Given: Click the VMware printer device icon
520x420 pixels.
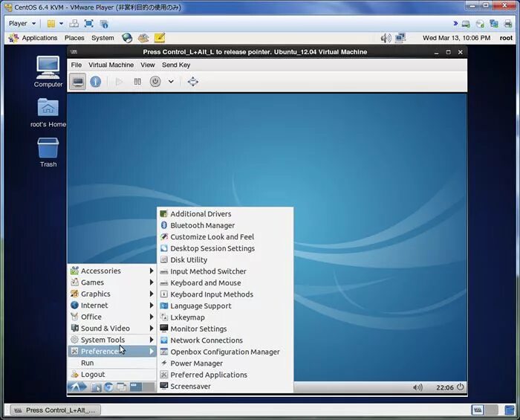Looking at the screenshot, I should (x=507, y=24).
